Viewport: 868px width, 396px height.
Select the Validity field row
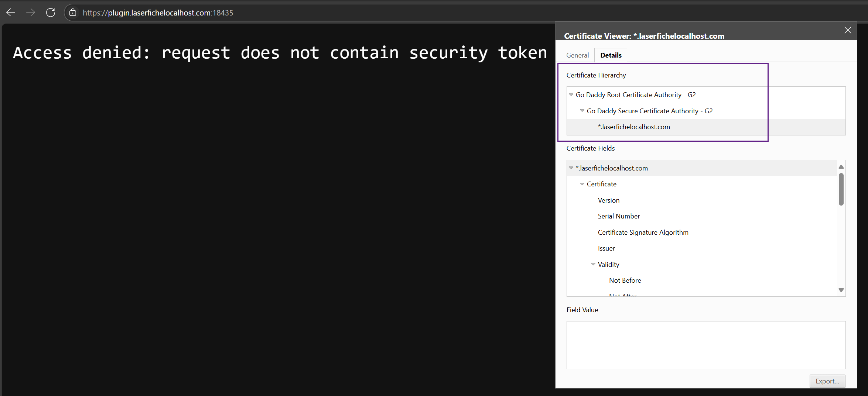click(x=702, y=265)
